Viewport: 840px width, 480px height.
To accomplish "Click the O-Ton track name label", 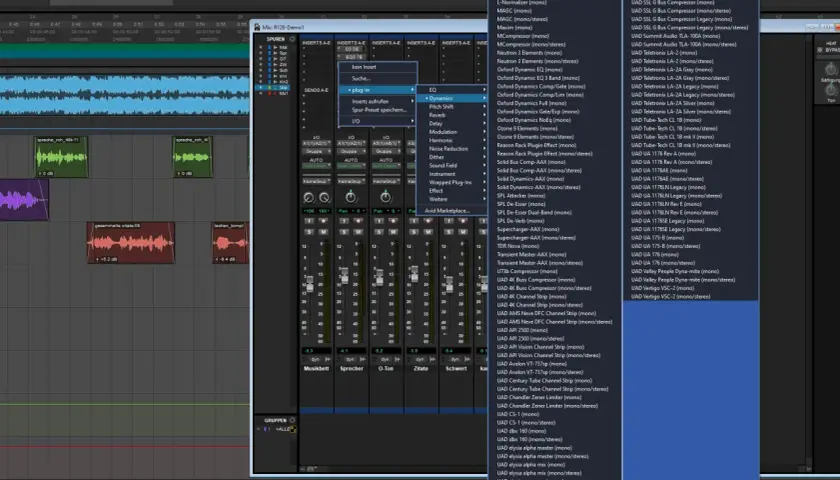I will 386,369.
